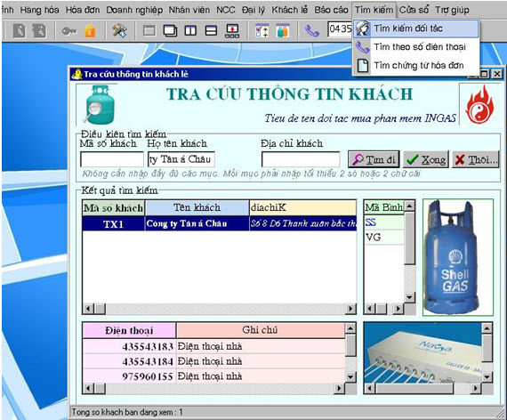This screenshot has height=420, width=507.
Task: Open the NCC menu
Action: pyautogui.click(x=225, y=10)
